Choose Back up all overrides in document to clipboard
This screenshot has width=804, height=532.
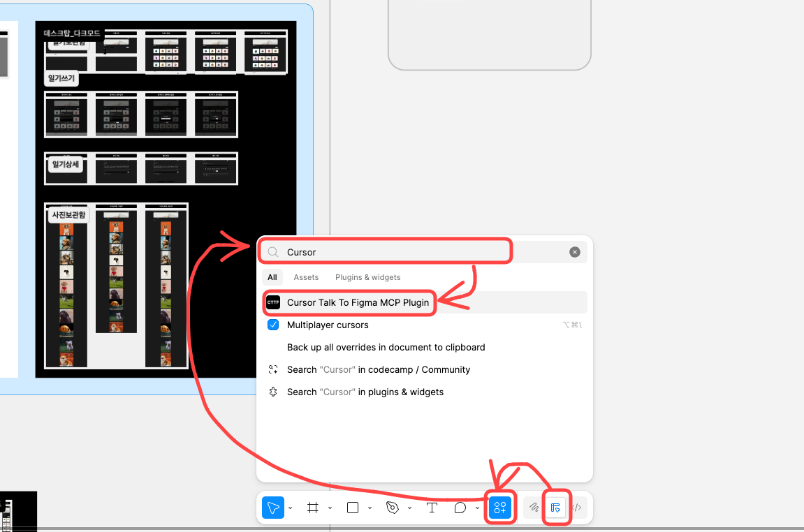click(x=425, y=347)
